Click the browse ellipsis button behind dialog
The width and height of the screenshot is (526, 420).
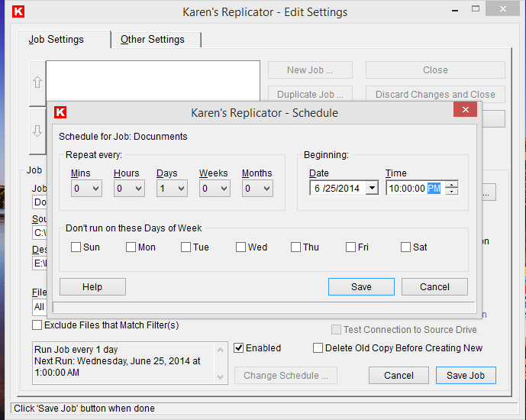(x=489, y=192)
